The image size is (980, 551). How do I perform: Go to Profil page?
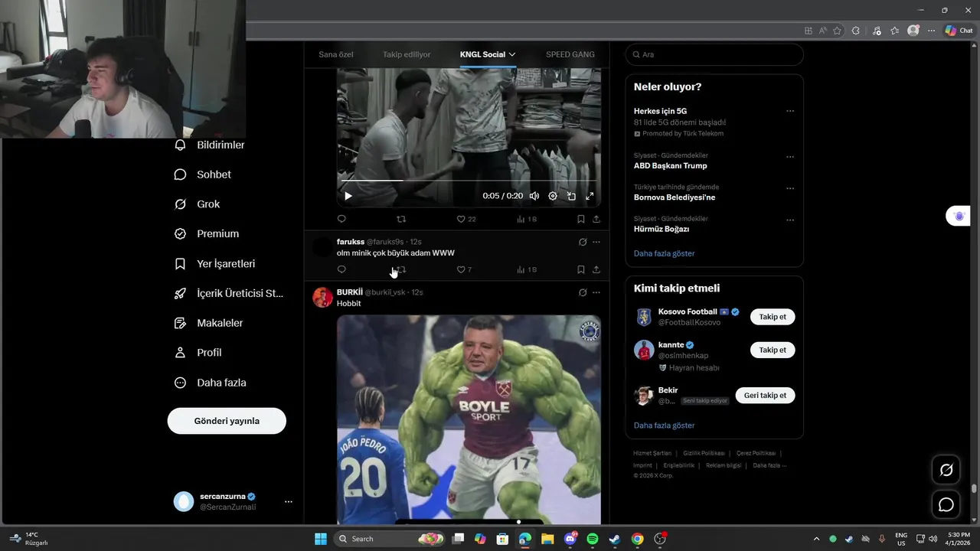(x=198, y=353)
